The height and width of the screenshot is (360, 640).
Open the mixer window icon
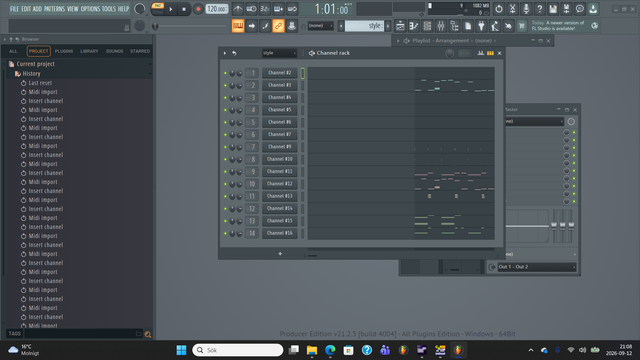[441, 26]
